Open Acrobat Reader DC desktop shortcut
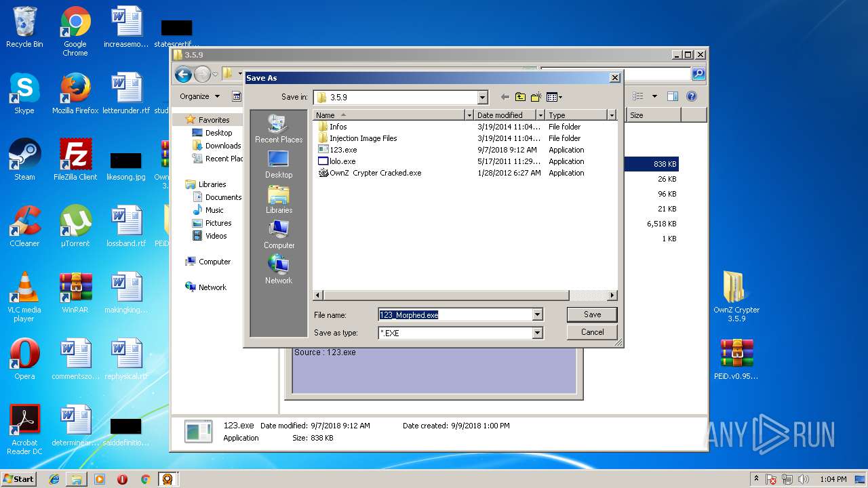The image size is (868, 488). click(24, 430)
